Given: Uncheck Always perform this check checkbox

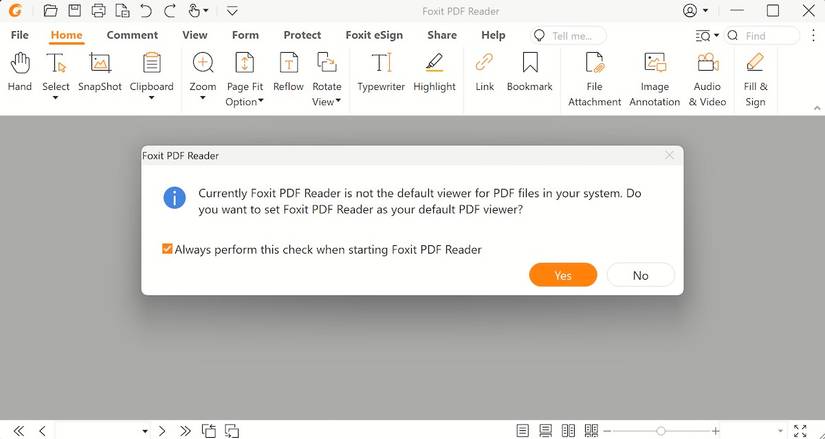Looking at the screenshot, I should point(167,249).
